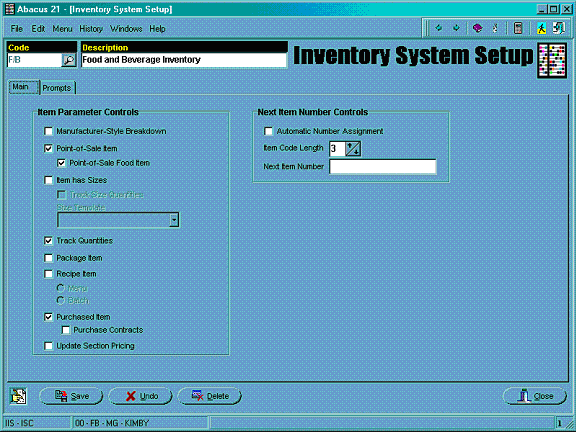Open the Windows menu

tap(126, 29)
